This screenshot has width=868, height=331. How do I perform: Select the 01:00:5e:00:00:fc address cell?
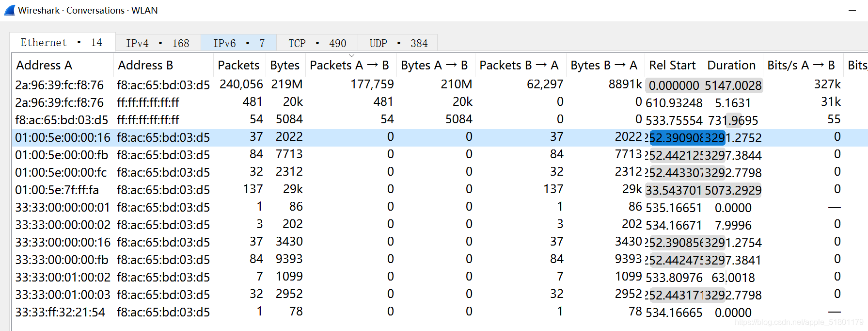coord(61,172)
